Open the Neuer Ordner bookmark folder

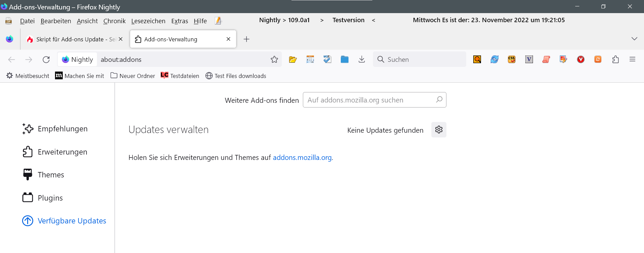pyautogui.click(x=133, y=76)
